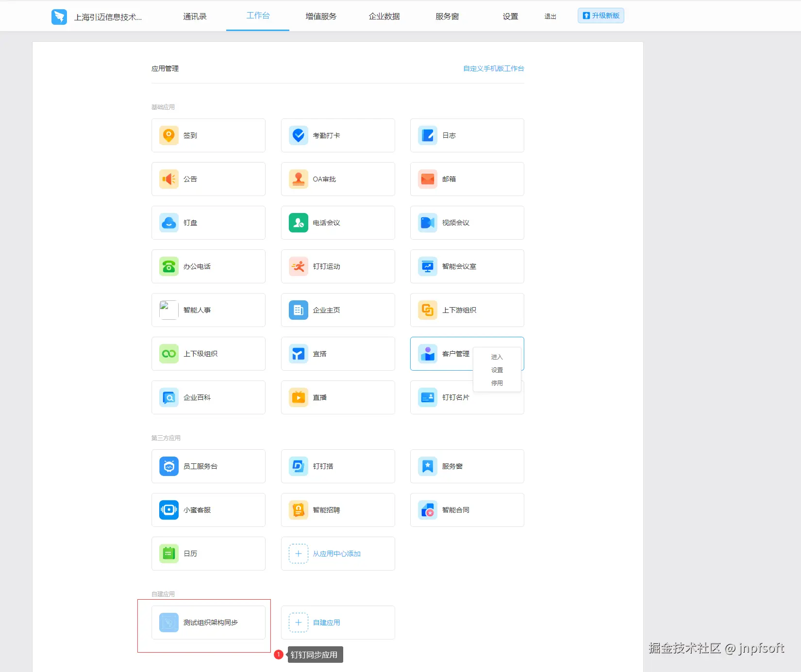The height and width of the screenshot is (672, 801).
Task: Open the 企业主页 company page icon
Action: click(x=299, y=310)
